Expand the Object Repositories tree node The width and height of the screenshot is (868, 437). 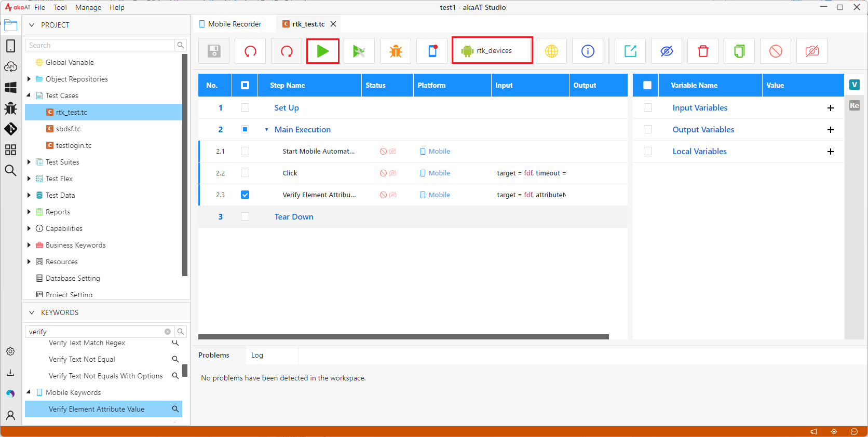coord(29,79)
